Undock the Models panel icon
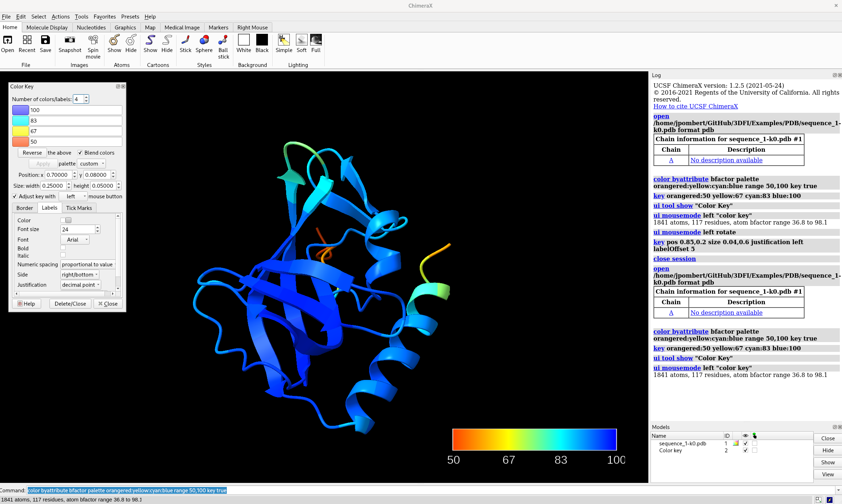Screen dimensions: 842x504 click(x=834, y=427)
